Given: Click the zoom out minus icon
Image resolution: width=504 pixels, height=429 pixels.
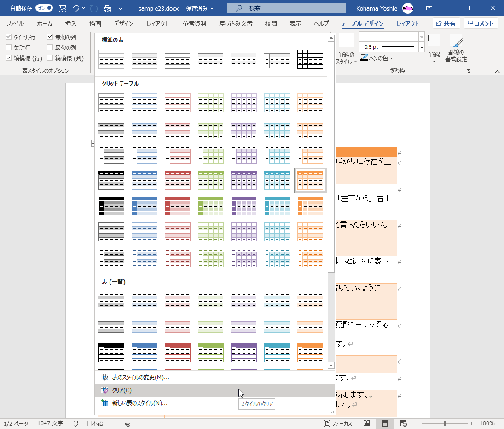Looking at the screenshot, I should 417,423.
